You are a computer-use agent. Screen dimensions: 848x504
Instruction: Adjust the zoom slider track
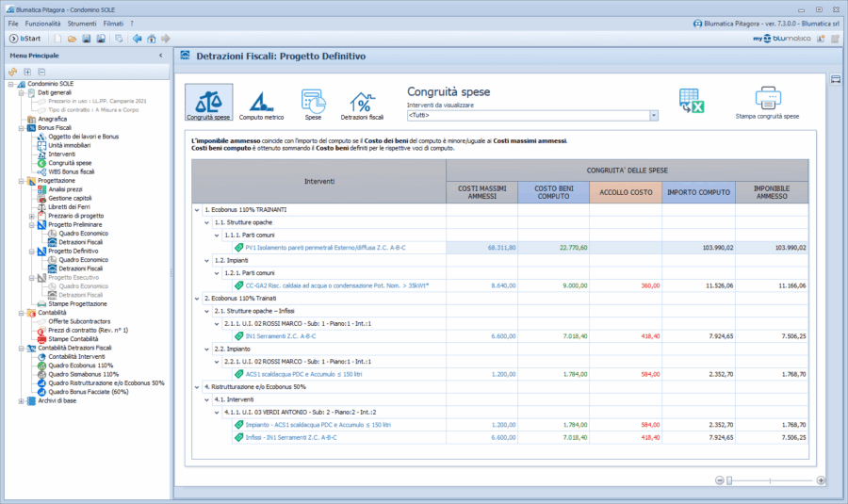770,480
